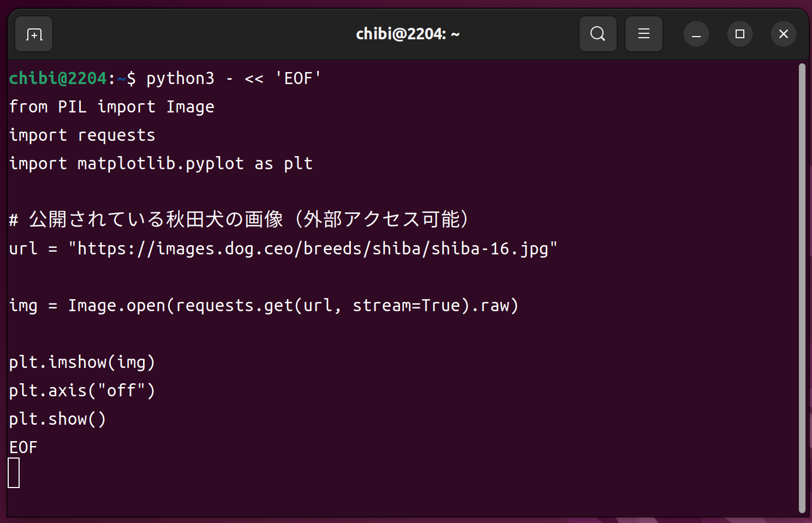Click the "from PIL import Image" line
The width and height of the screenshot is (812, 523).
pyautogui.click(x=112, y=107)
